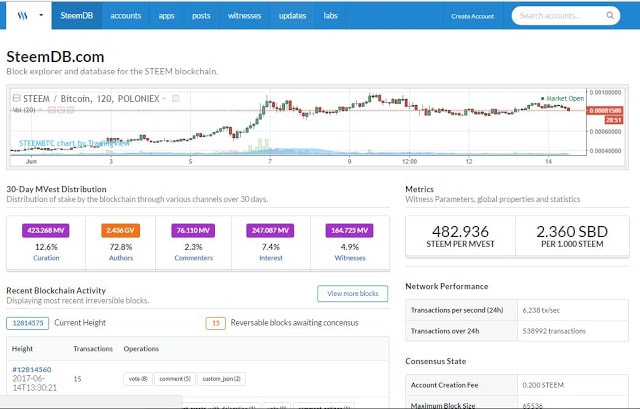Click the 482.936 STEEM PER MVEST metric
This screenshot has width=640, height=409.
coord(460,236)
